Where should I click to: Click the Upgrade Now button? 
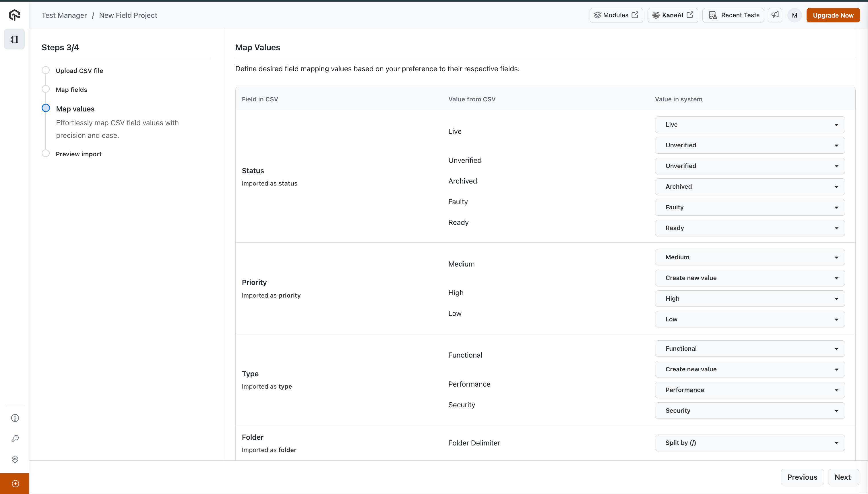click(x=833, y=15)
